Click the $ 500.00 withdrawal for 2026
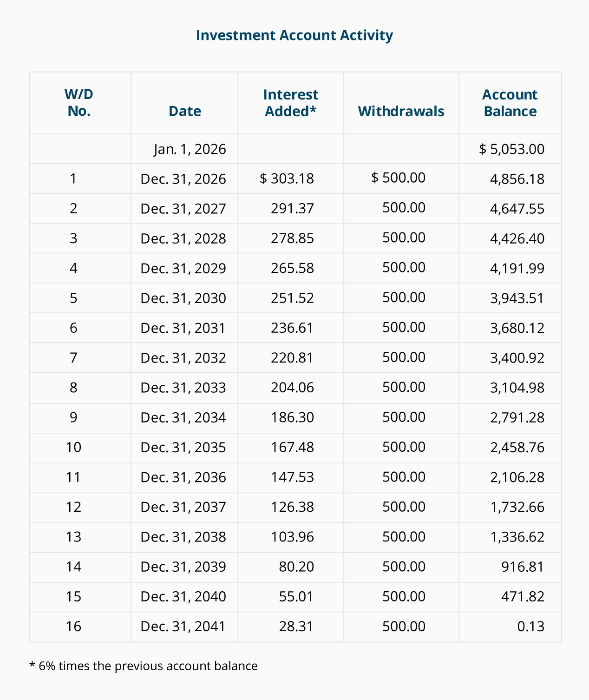The width and height of the screenshot is (589, 700). 399,178
